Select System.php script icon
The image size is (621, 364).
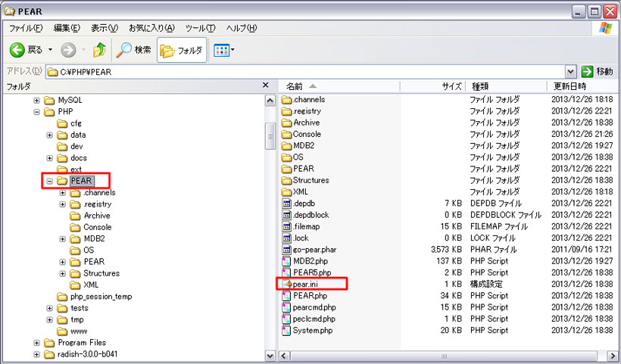286,331
